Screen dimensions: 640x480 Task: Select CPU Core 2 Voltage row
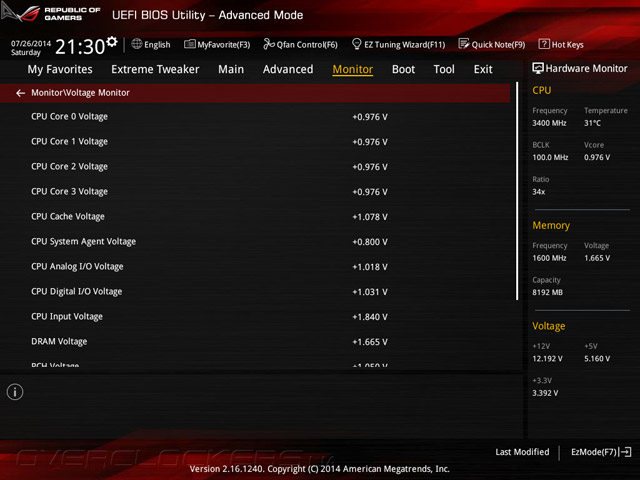click(255, 167)
